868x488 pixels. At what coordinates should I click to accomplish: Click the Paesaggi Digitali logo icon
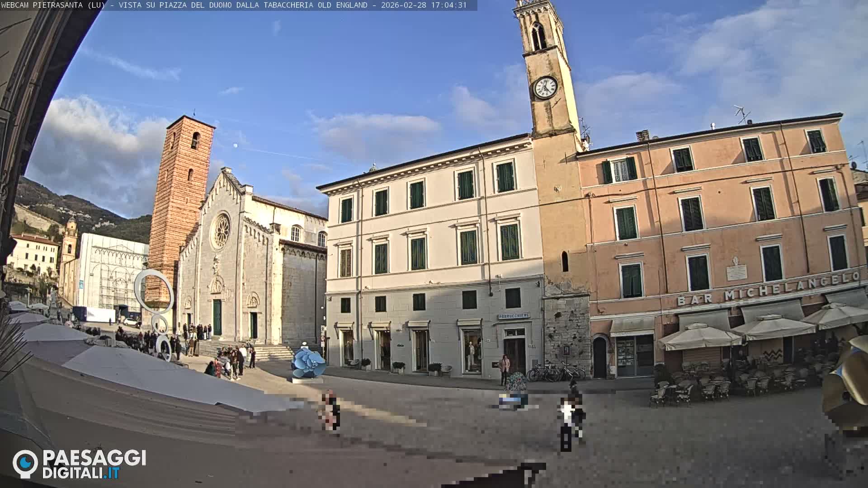tap(25, 464)
